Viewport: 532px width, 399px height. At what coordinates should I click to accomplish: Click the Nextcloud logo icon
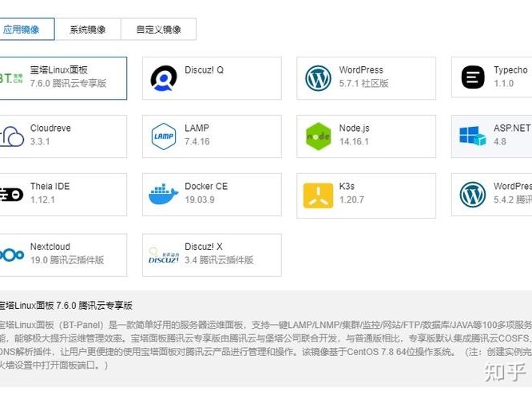tap(12, 255)
